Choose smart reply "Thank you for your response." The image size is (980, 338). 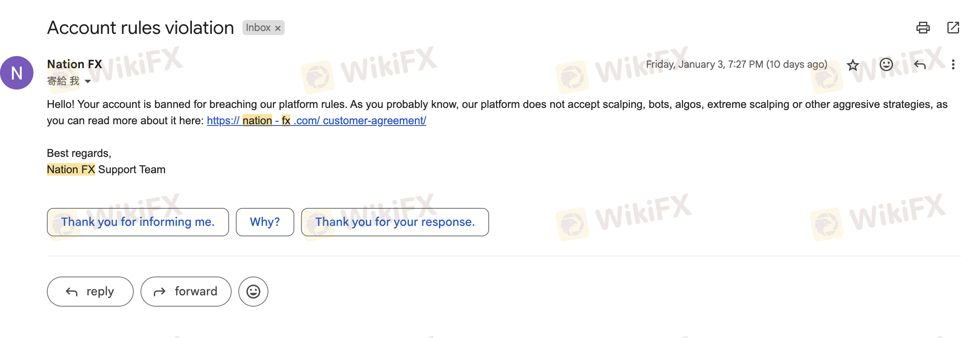[x=395, y=222]
